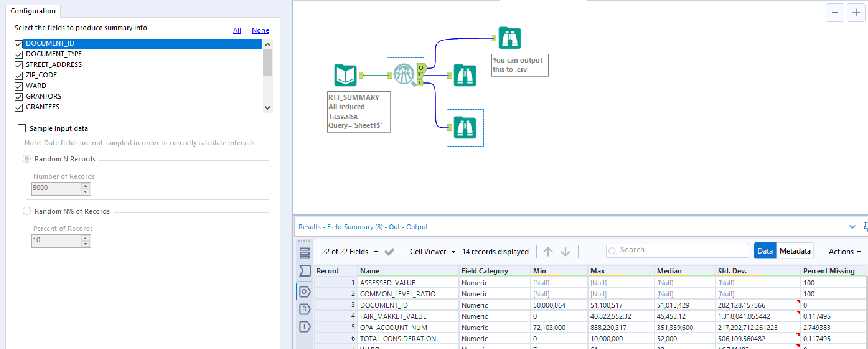The width and height of the screenshot is (868, 349).
Task: Click the All link to select fields
Action: (237, 30)
